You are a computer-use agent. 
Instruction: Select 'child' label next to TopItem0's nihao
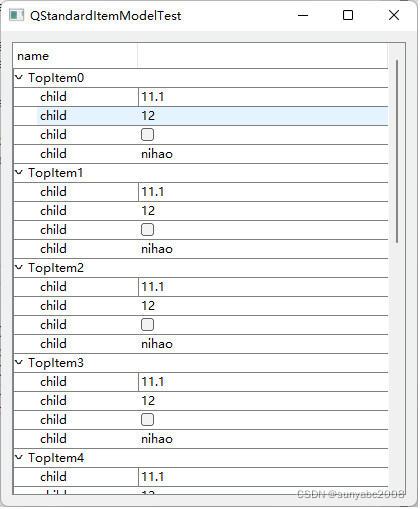pos(53,154)
